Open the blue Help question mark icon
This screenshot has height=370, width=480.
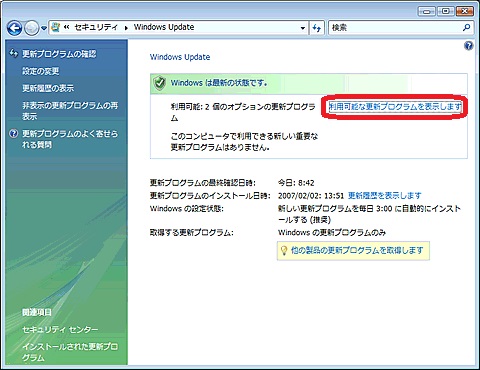(468, 46)
